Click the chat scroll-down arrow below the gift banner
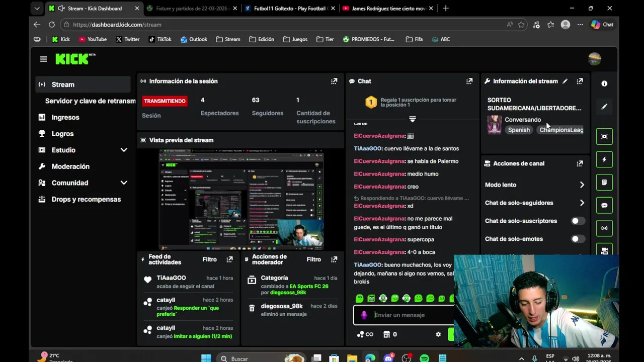The height and width of the screenshot is (362, 644). click(413, 119)
